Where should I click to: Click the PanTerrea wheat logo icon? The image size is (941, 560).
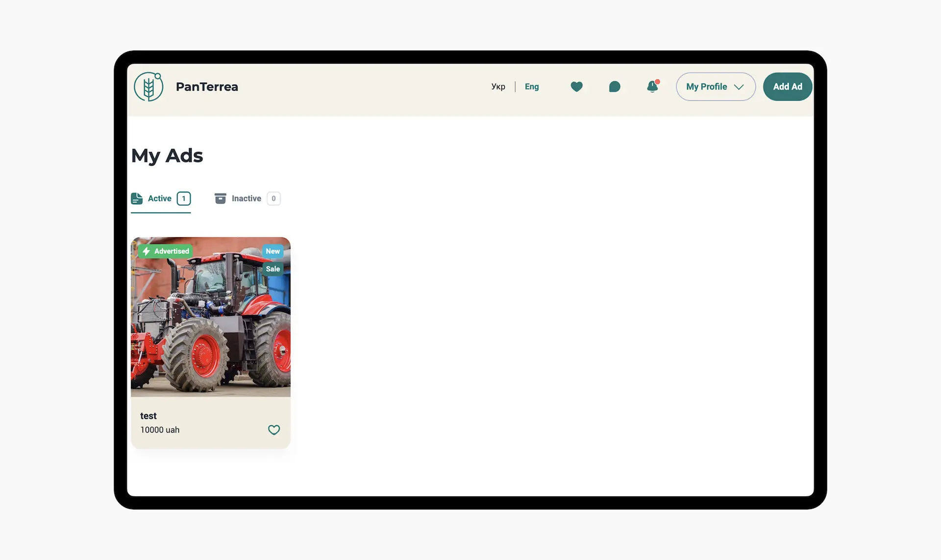(x=149, y=87)
